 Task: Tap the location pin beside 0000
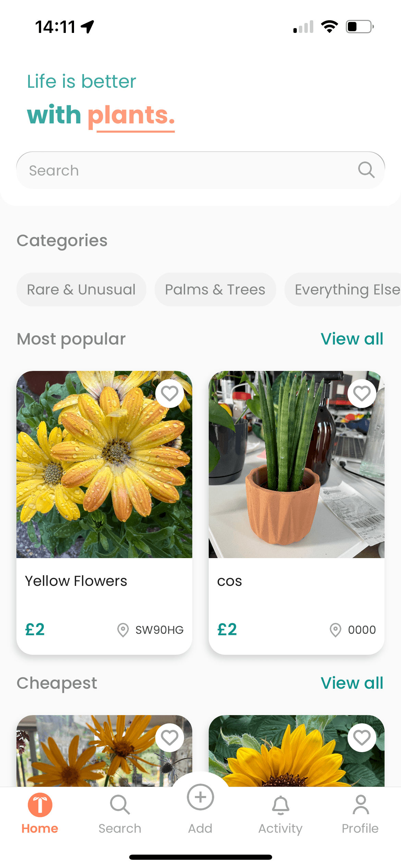335,630
